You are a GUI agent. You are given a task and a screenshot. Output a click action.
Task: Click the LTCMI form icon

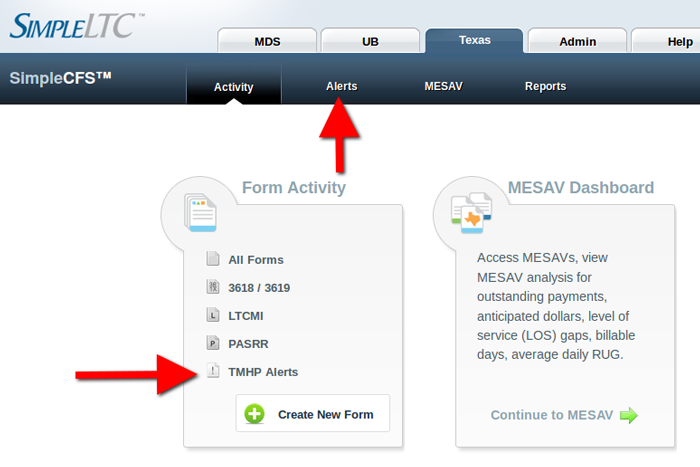pos(213,315)
